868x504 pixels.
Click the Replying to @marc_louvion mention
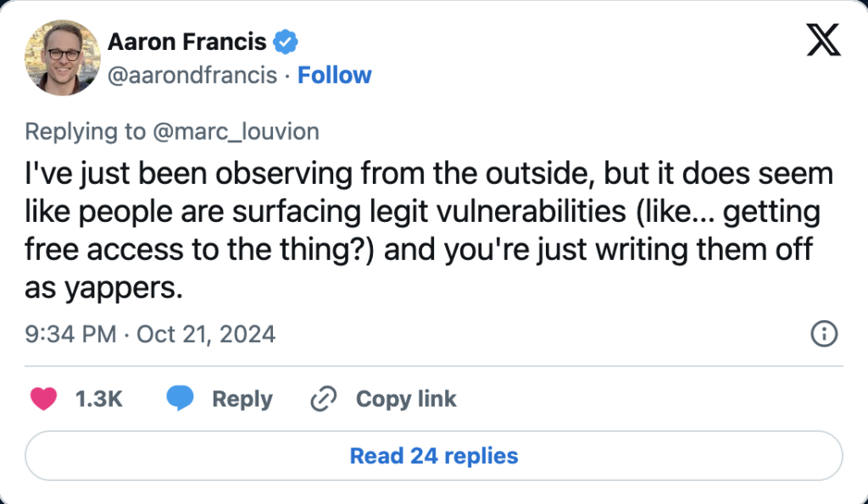click(236, 131)
